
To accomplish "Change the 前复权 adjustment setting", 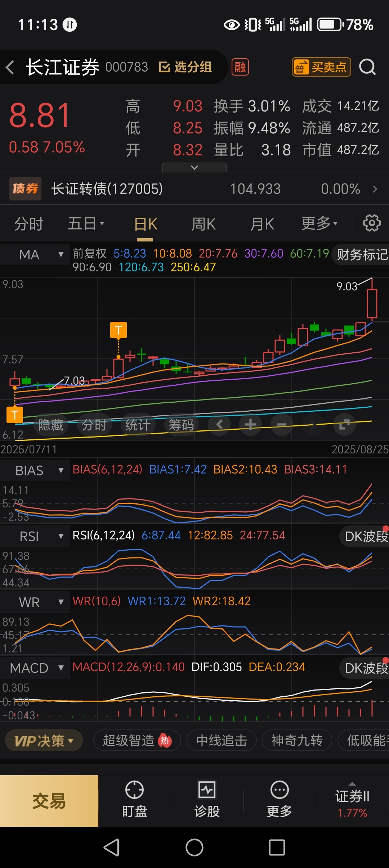I will click(90, 254).
